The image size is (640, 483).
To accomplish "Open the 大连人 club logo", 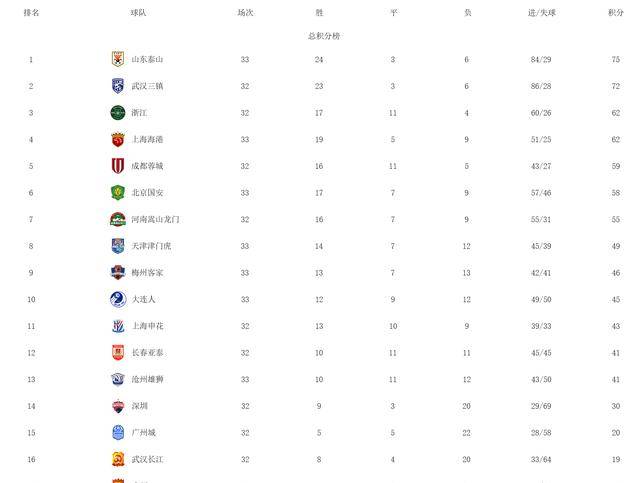I will click(117, 299).
